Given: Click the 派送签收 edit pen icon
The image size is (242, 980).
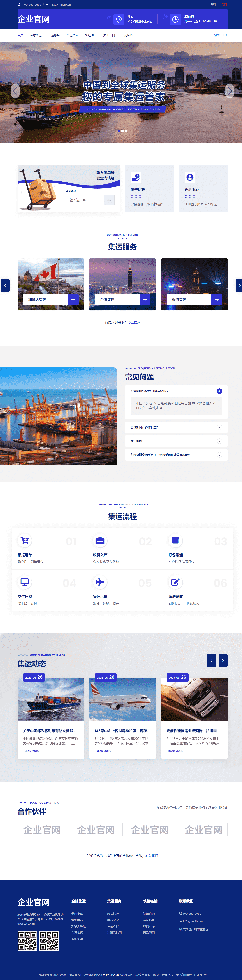Looking at the screenshot, I should click(x=175, y=582).
